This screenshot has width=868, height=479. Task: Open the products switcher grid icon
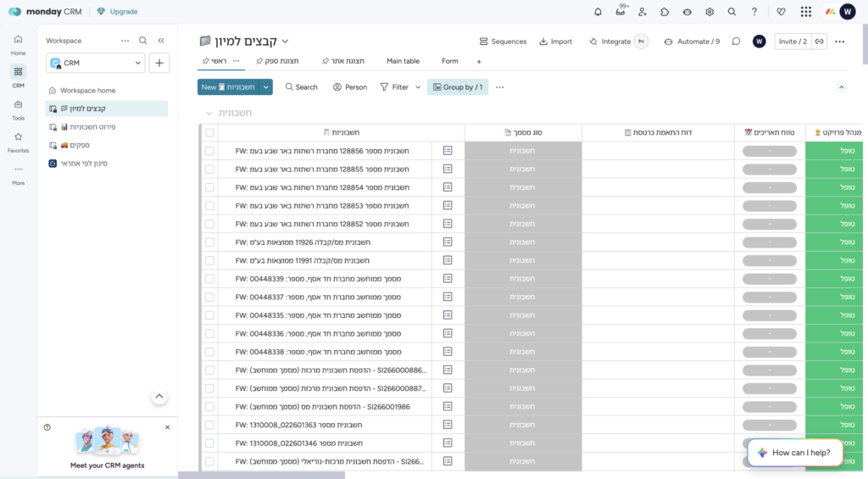(806, 12)
